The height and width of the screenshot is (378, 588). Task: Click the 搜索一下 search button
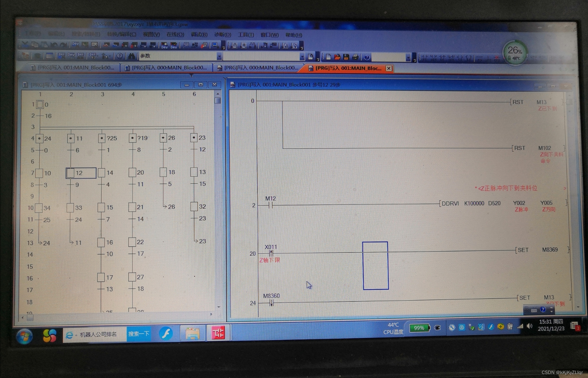click(x=139, y=334)
